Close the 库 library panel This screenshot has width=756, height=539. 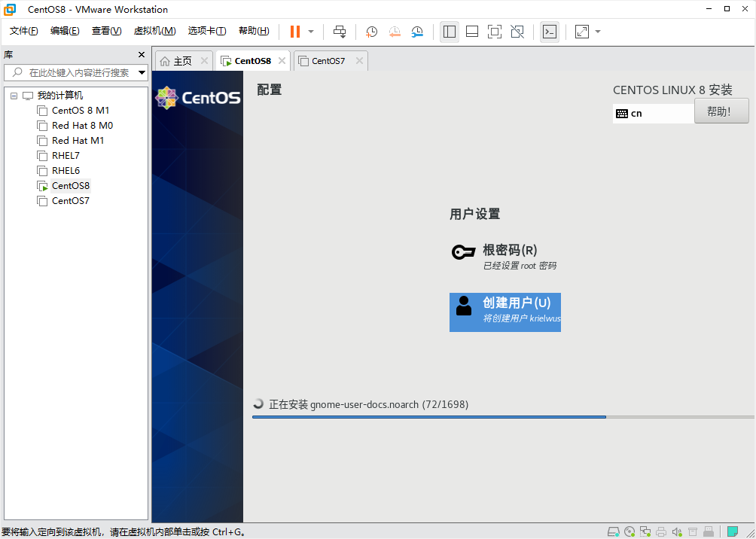[142, 54]
